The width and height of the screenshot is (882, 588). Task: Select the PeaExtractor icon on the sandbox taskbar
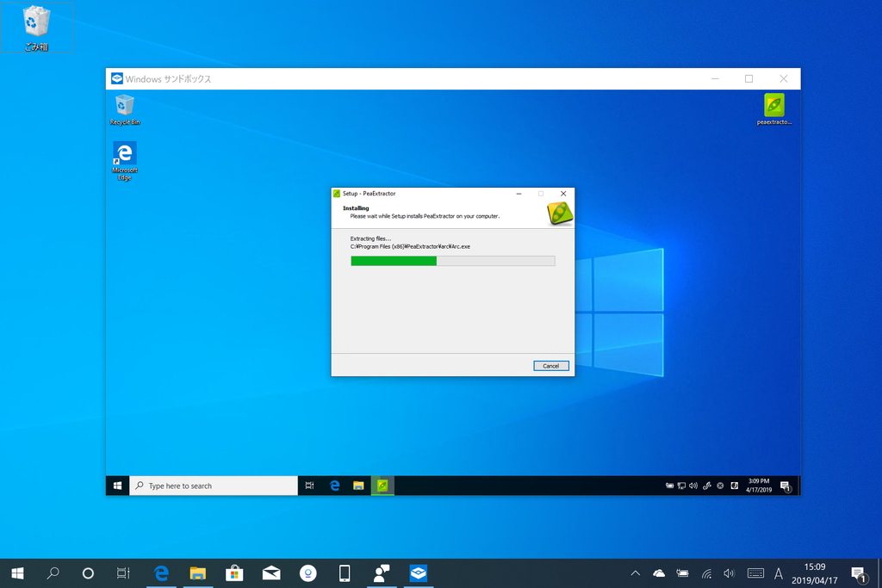[382, 485]
